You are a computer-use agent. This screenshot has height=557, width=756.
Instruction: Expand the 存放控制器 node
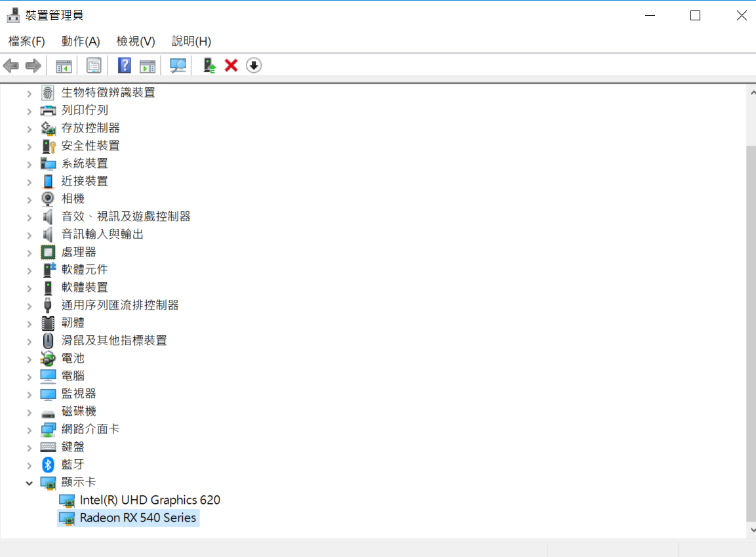click(x=29, y=129)
